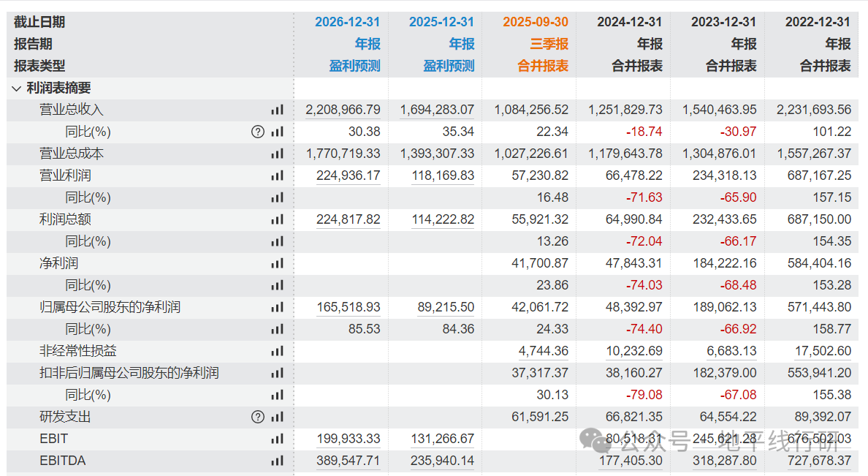Click chart icon beside 营业利润
Screen dimensions: 868x476
click(277, 175)
